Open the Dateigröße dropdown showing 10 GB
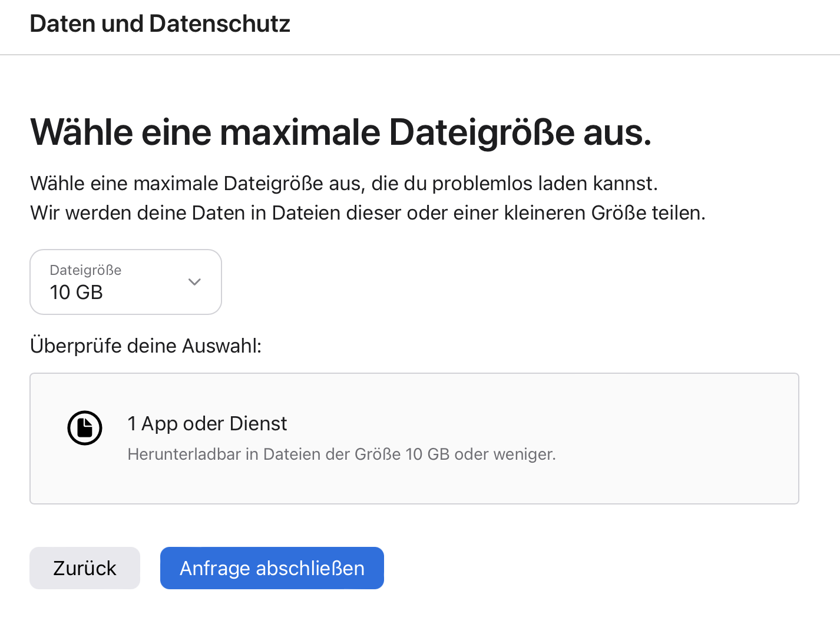840x644 pixels. 125,282
